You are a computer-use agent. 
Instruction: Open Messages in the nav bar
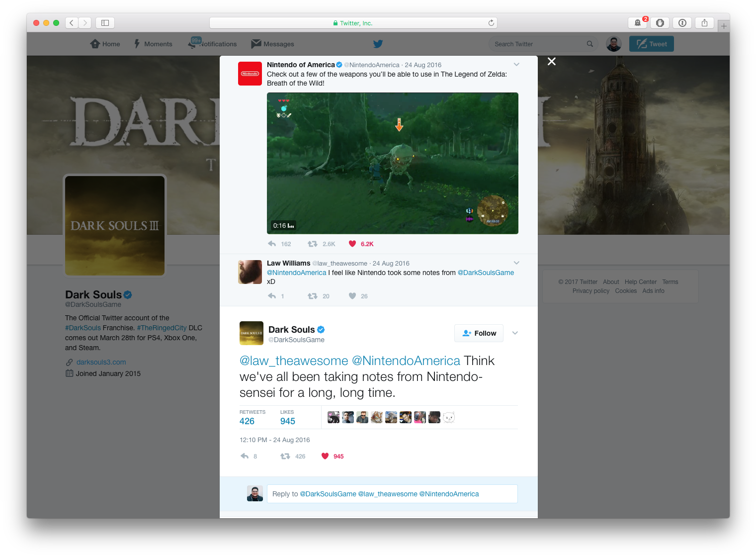273,44
